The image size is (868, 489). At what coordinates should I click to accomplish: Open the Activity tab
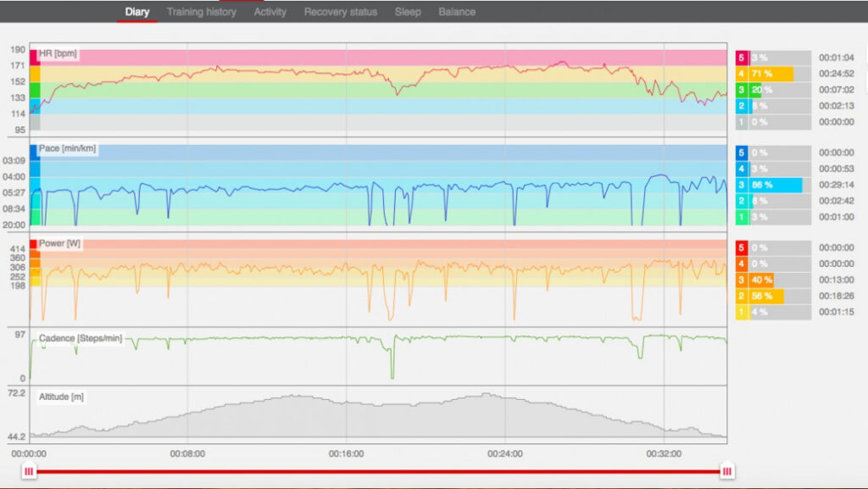click(x=270, y=12)
